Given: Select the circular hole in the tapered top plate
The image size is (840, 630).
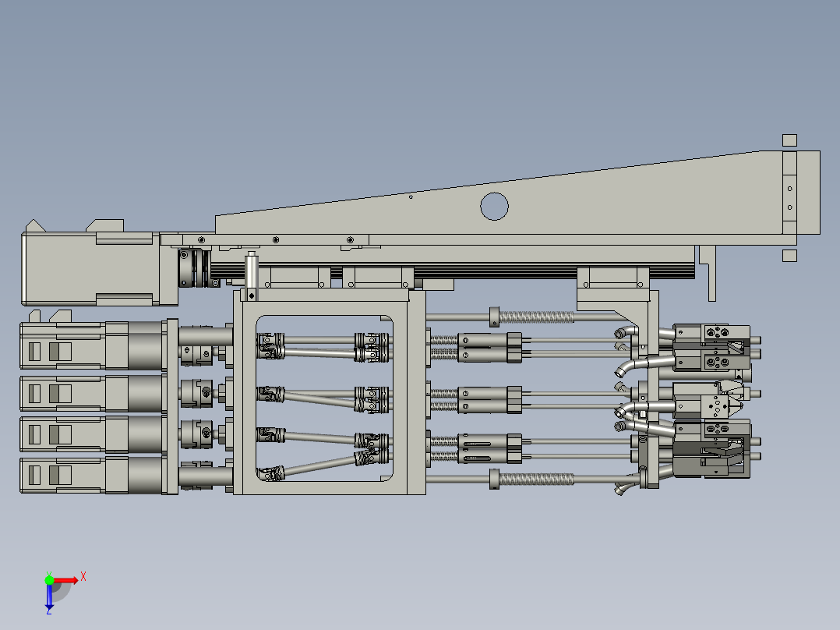Looking at the screenshot, I should click(494, 207).
